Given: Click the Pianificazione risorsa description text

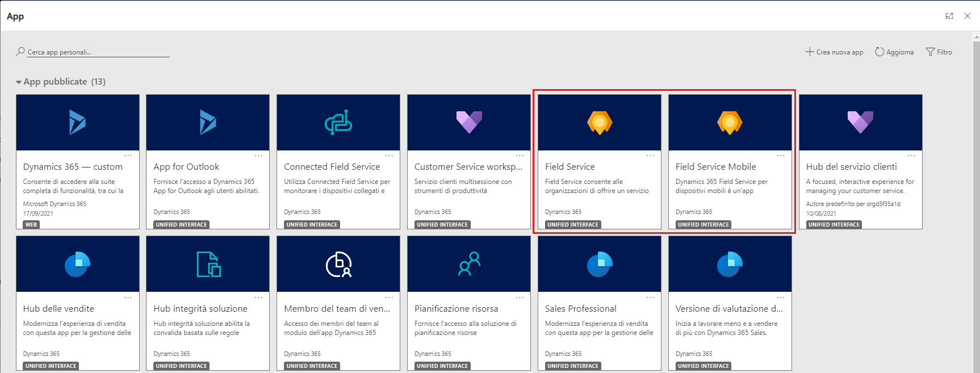Looking at the screenshot, I should [466, 328].
